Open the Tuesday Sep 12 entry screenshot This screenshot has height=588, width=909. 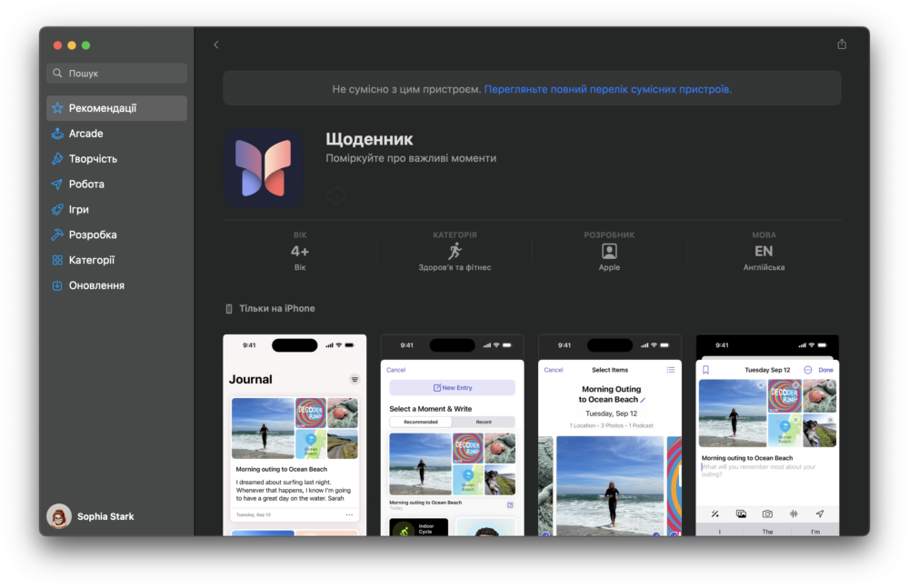click(x=767, y=435)
